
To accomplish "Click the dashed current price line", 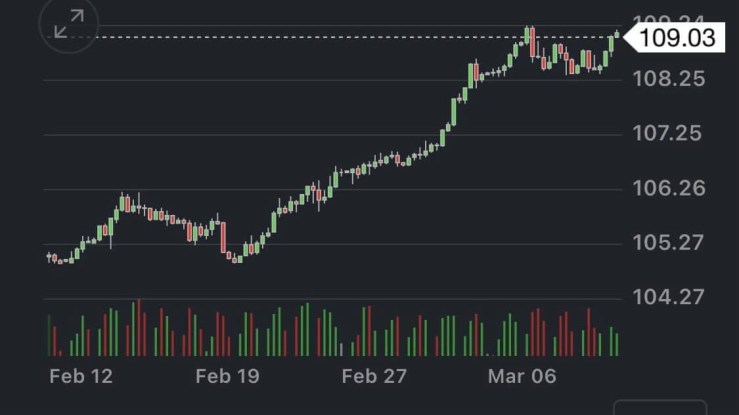I will (x=300, y=38).
